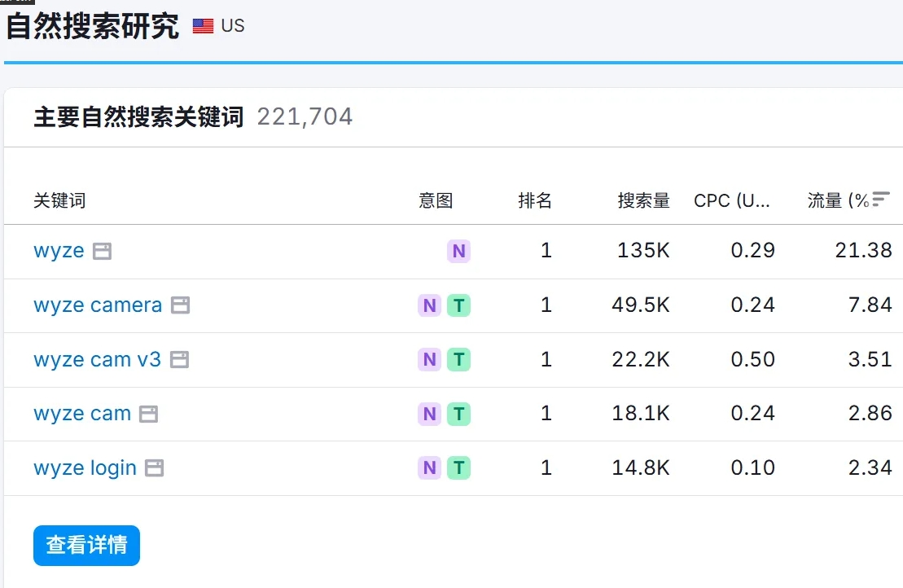Click search volume 49.5K
Screen dimensions: 903x588
pos(640,305)
